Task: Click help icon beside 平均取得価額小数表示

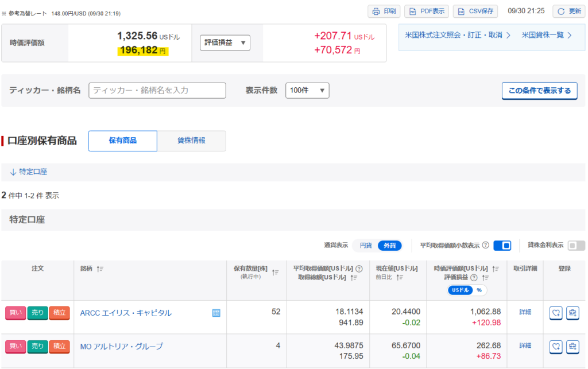Action: pyautogui.click(x=485, y=246)
